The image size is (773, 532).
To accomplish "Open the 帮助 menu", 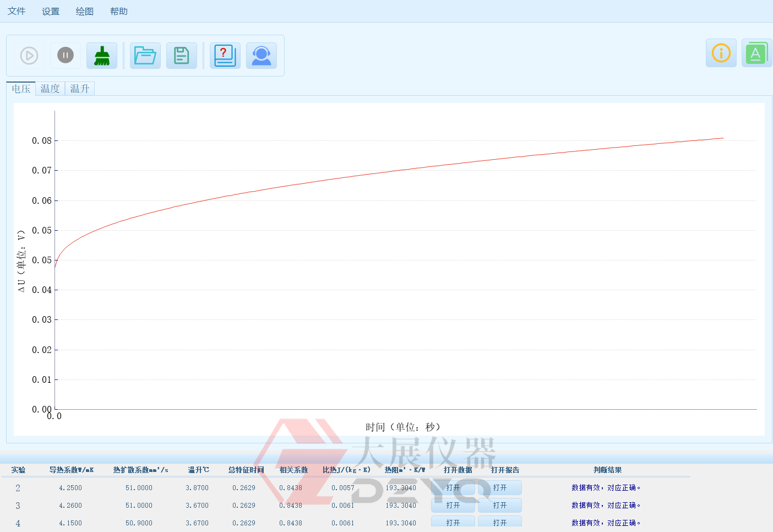I will point(119,11).
